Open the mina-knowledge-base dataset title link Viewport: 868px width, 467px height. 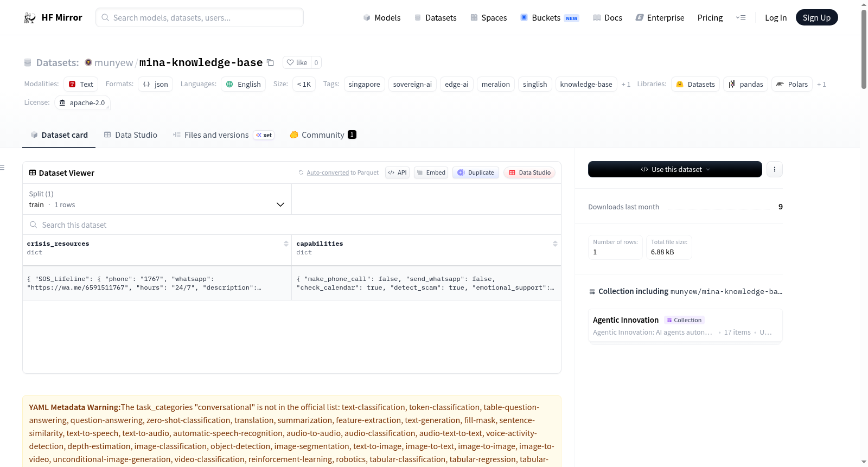tap(201, 63)
